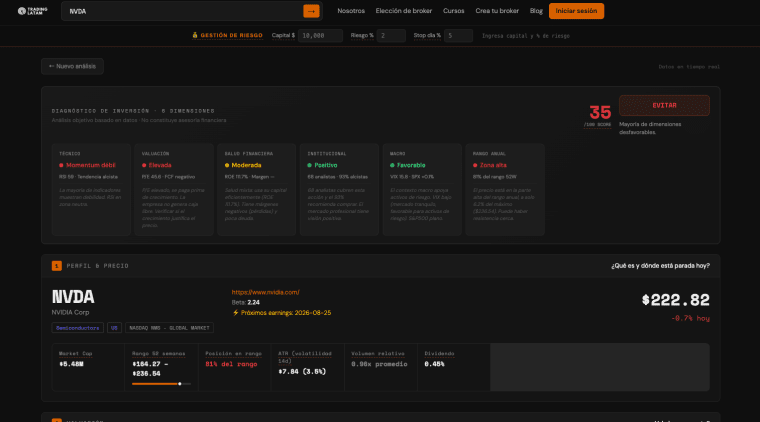Open the Salud Financiera Moderada card

pos(256,189)
